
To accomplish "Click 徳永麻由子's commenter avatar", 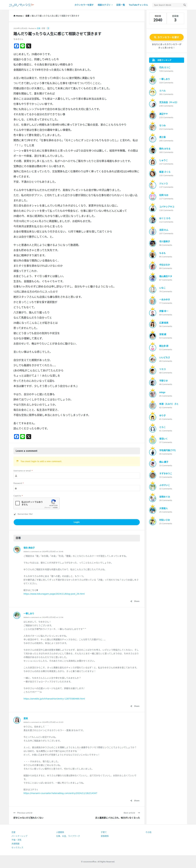I will point(17,550).
